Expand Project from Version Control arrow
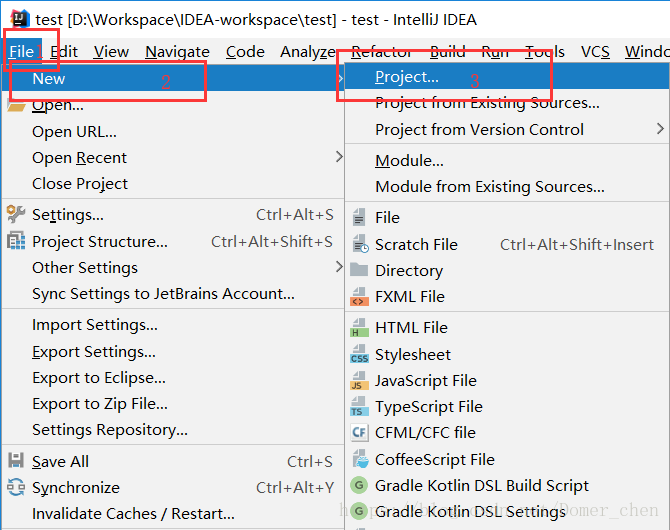The image size is (670, 530). coord(660,129)
